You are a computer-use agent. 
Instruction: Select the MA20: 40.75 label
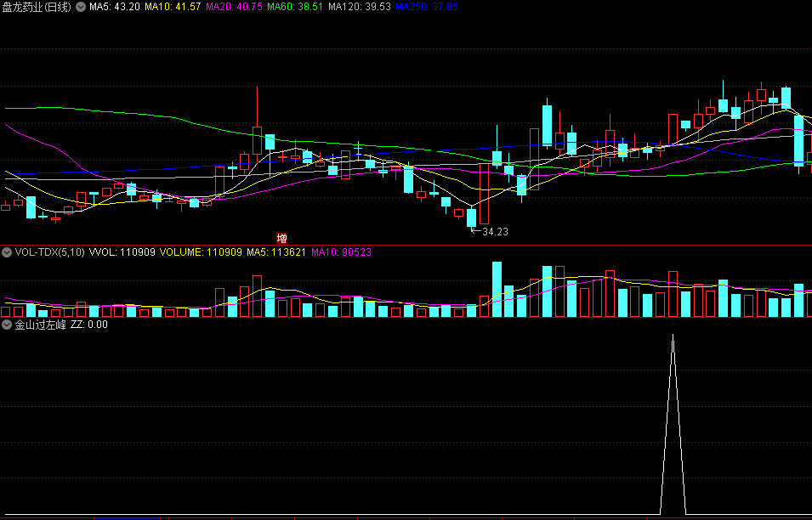(234, 8)
